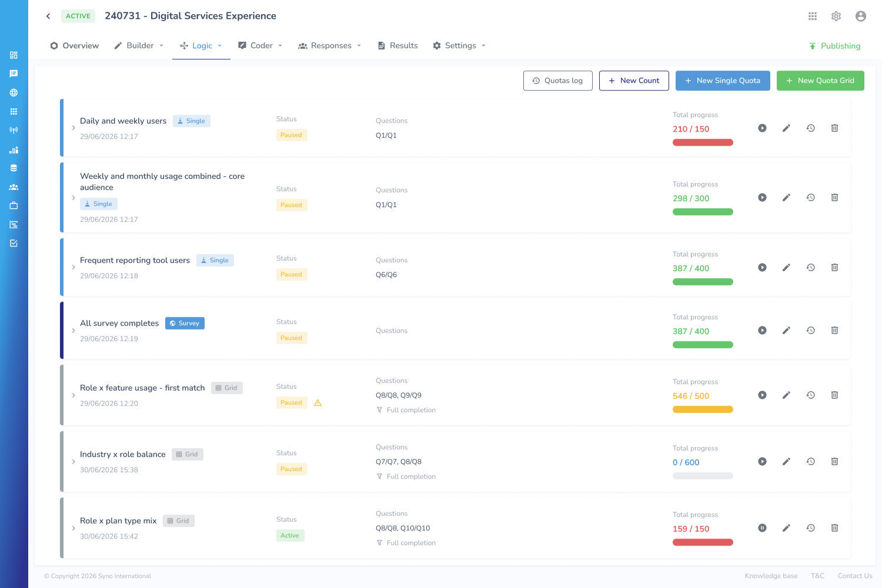Open the Responses dropdown menu
The width and height of the screenshot is (882, 588).
[x=329, y=46]
